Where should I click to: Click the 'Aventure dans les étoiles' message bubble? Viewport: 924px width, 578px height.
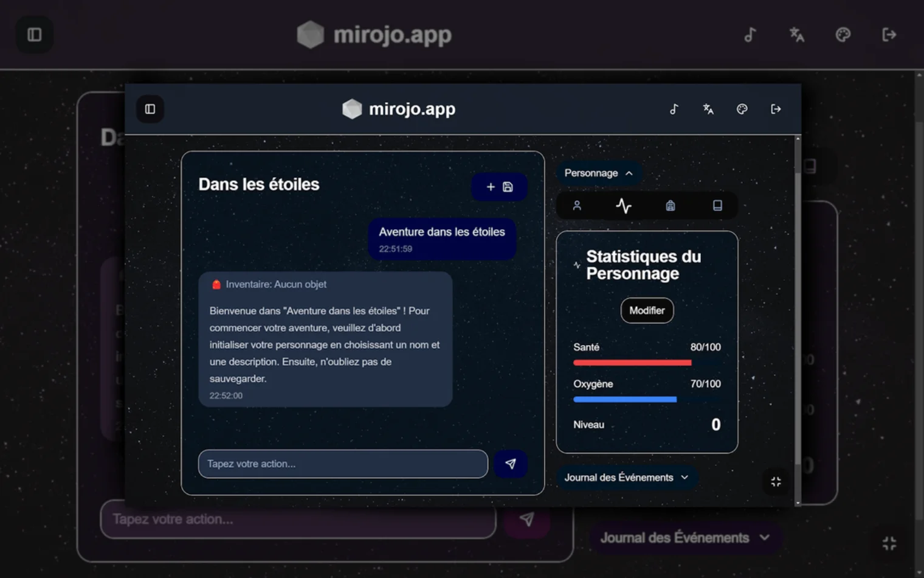[x=442, y=239]
